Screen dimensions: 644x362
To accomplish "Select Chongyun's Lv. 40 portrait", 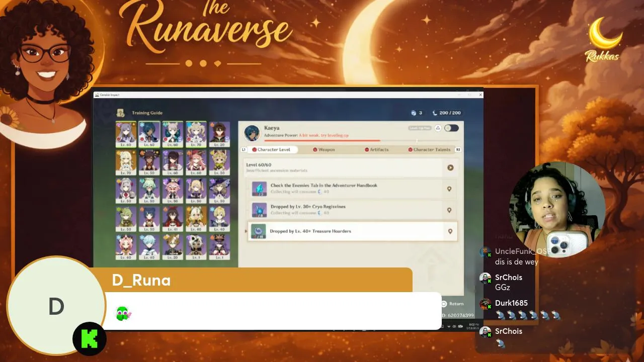I will (149, 247).
